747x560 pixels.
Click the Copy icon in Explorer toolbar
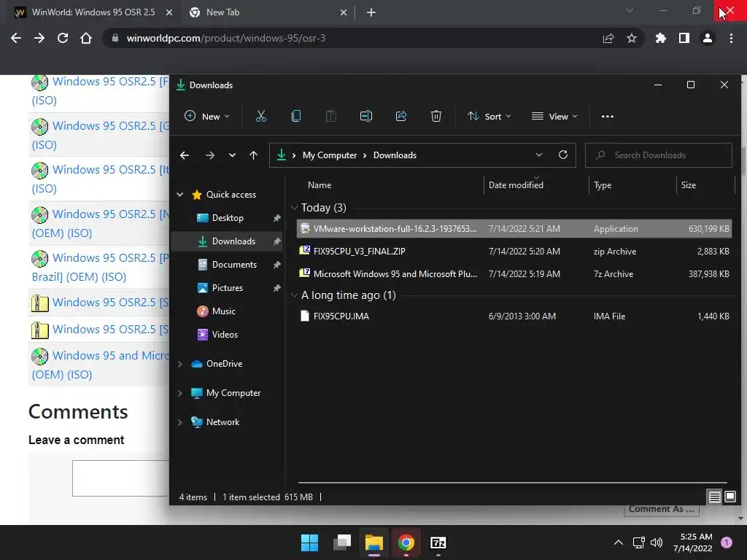pos(296,116)
